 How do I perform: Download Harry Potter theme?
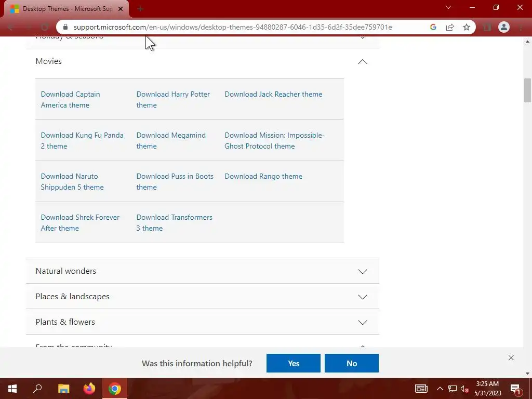173,99
